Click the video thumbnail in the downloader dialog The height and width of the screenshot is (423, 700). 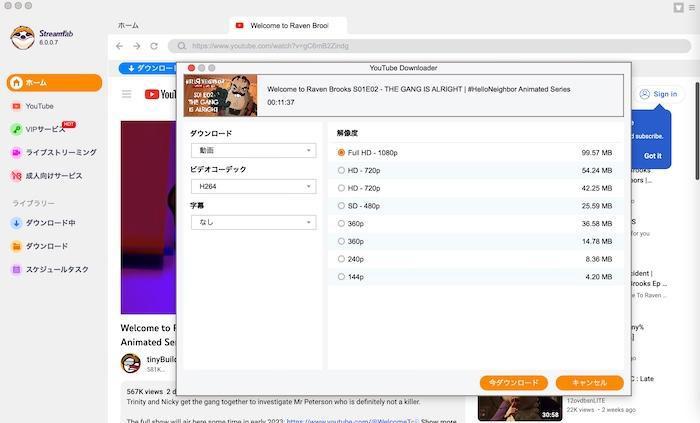[x=221, y=95]
